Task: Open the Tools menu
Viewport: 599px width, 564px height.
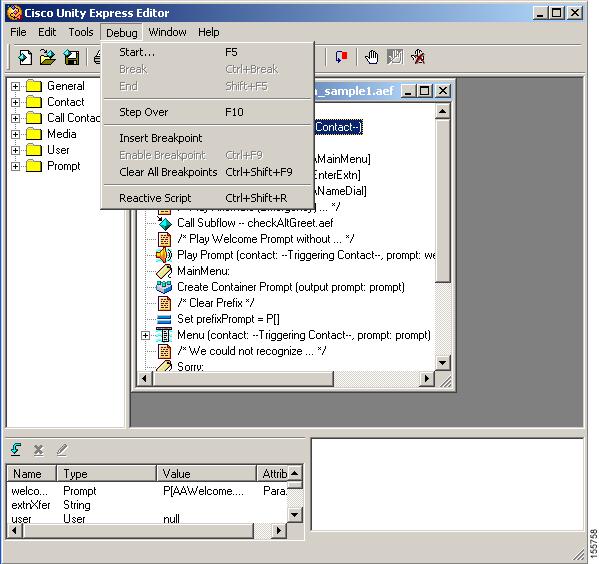Action: (x=81, y=32)
